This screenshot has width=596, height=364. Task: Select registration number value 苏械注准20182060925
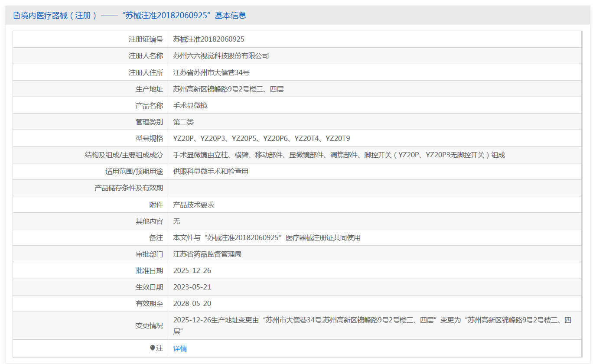tap(208, 39)
